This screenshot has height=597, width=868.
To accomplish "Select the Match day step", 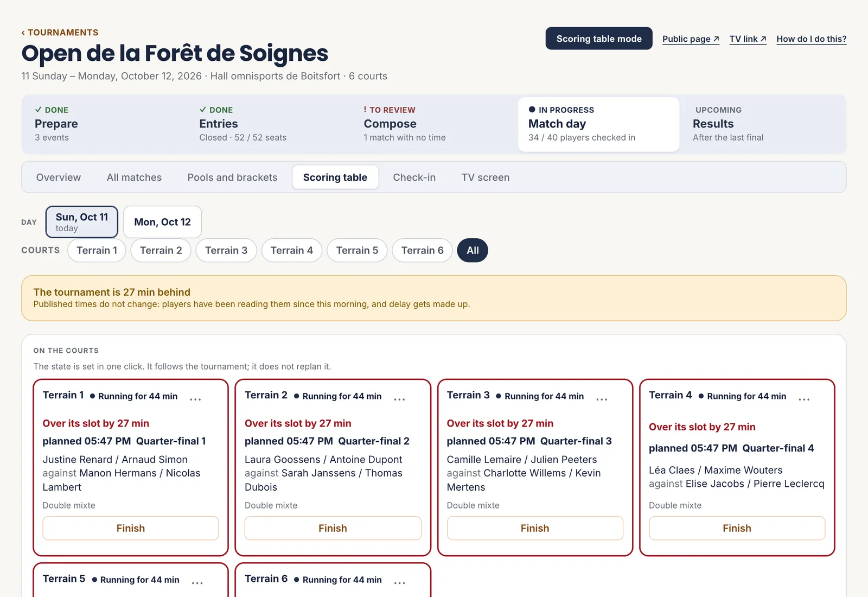I will click(598, 124).
